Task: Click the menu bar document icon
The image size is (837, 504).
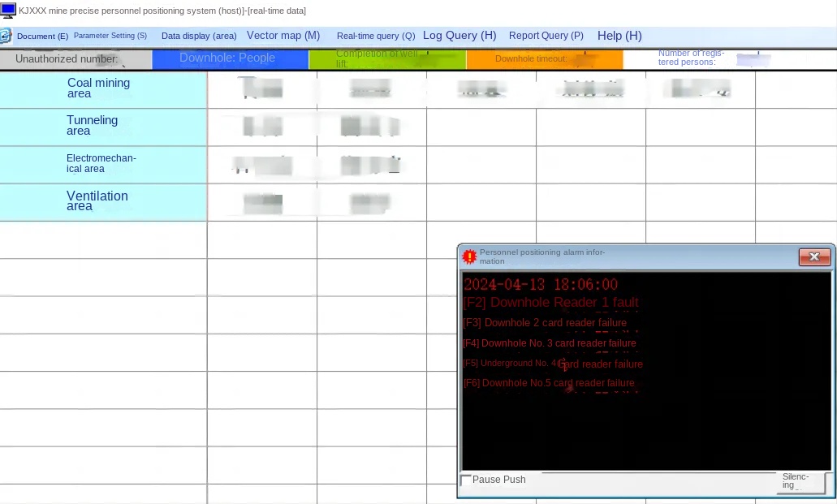Action: pyautogui.click(x=6, y=36)
